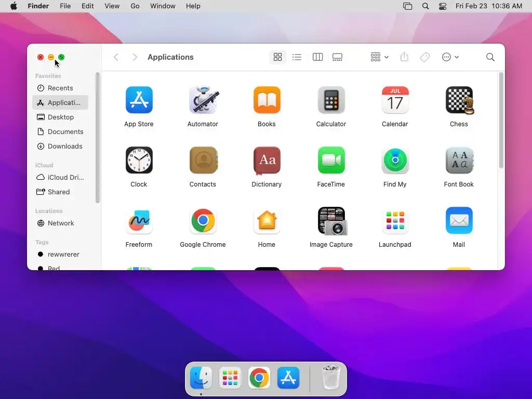Select the Home app icon
532x399 pixels.
pyautogui.click(x=267, y=220)
